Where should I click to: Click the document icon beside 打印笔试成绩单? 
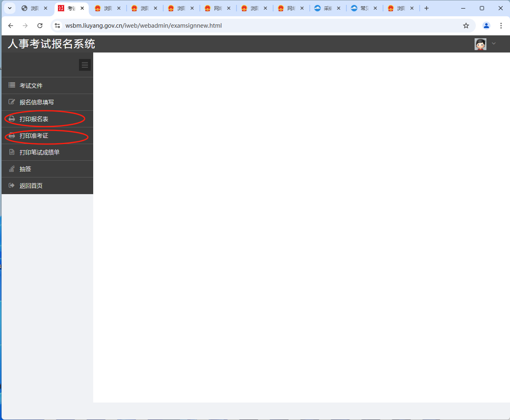pyautogui.click(x=12, y=152)
